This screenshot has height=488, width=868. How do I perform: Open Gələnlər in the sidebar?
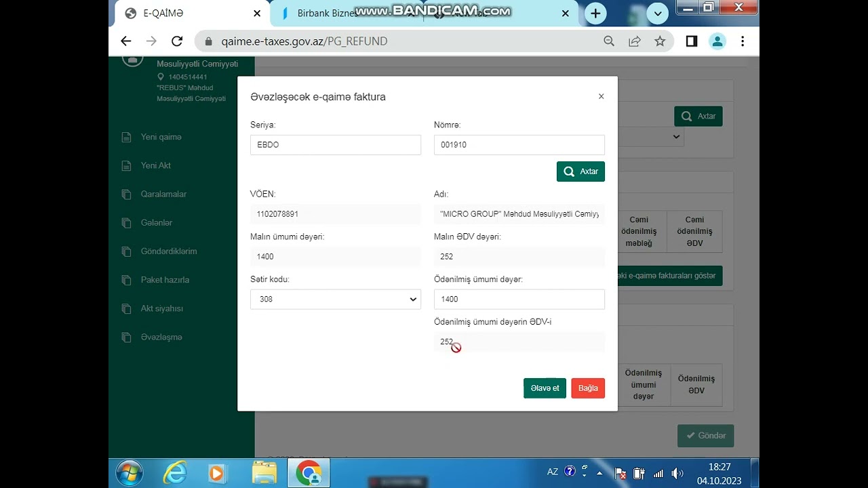tap(157, 222)
